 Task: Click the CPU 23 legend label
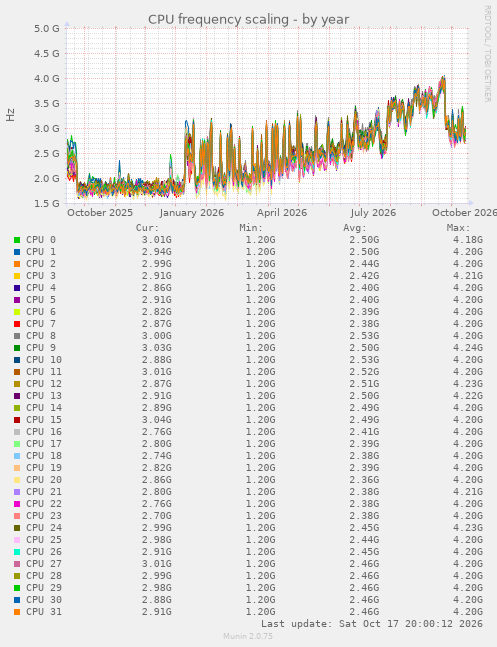[x=44, y=515]
